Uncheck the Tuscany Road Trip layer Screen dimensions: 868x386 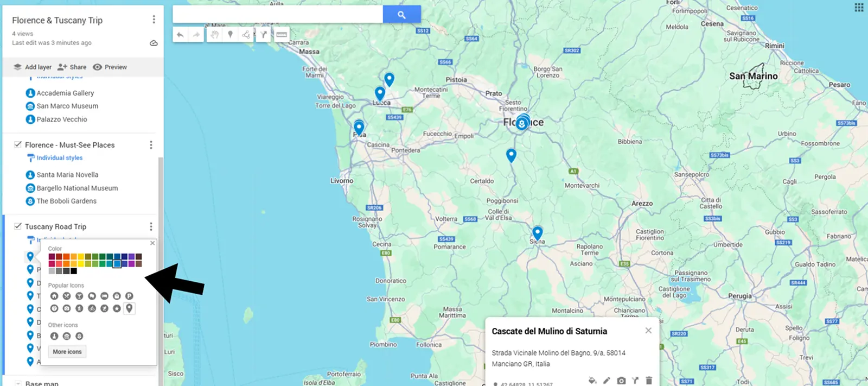pyautogui.click(x=18, y=226)
